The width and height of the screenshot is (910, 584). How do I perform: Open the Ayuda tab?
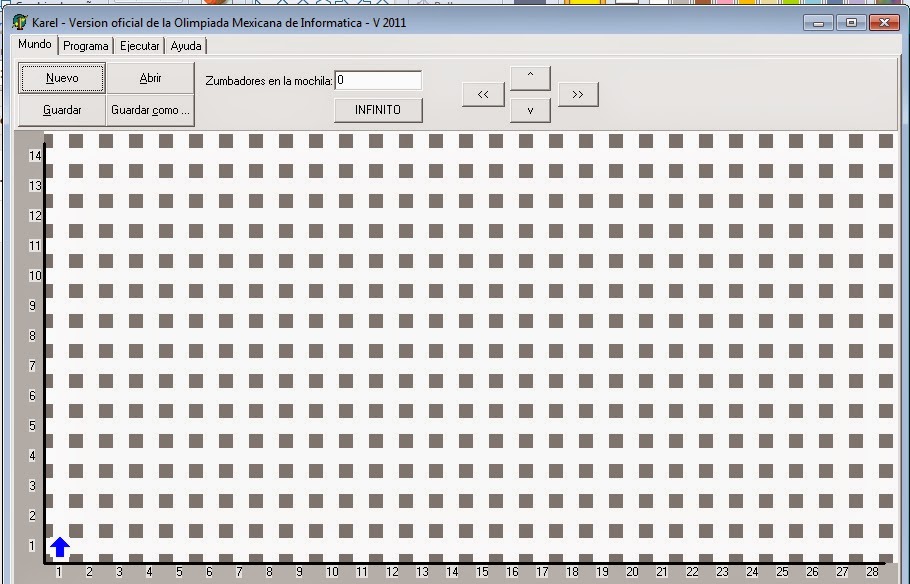(x=185, y=44)
